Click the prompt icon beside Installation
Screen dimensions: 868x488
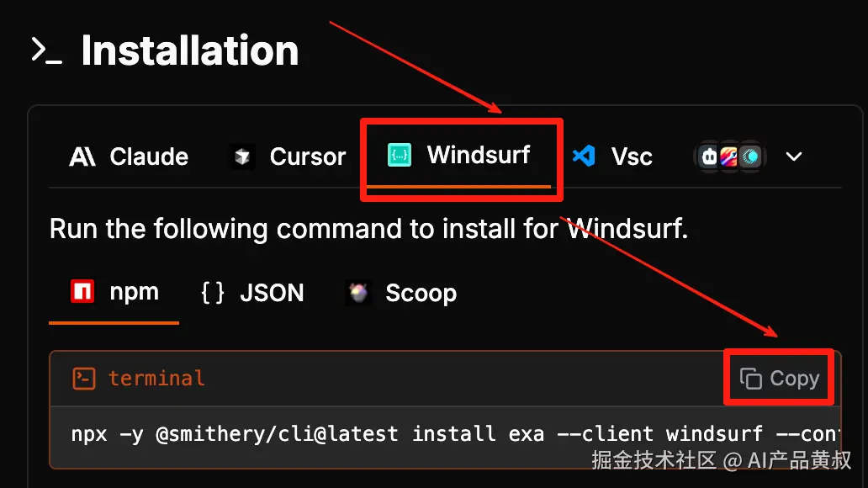click(x=46, y=50)
